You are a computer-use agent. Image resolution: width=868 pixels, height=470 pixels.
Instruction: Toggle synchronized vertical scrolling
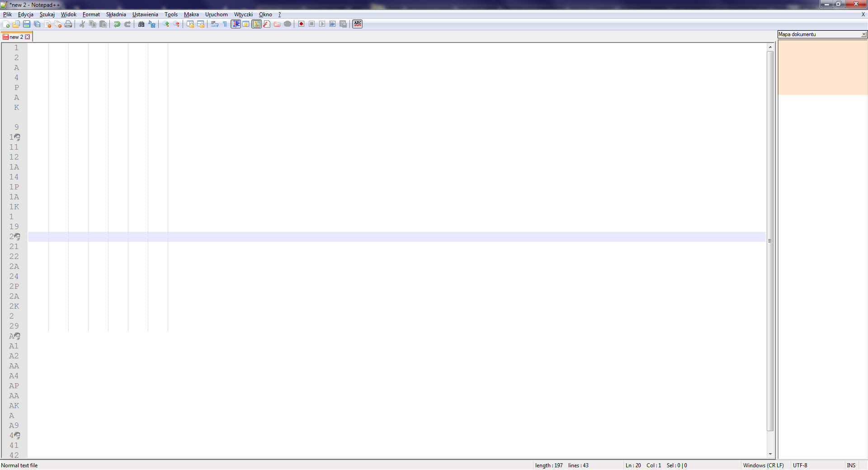click(x=190, y=24)
